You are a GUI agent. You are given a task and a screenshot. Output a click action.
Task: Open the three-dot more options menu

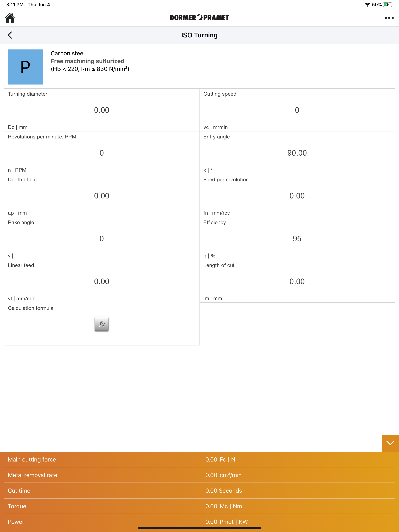(389, 18)
